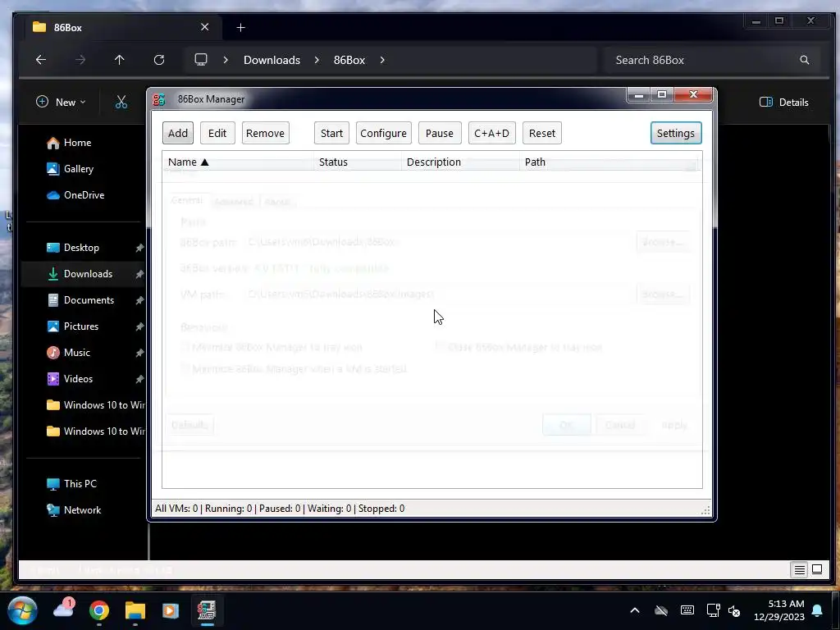The image size is (840, 630).
Task: Click the muted volume tray icon
Action: [734, 610]
